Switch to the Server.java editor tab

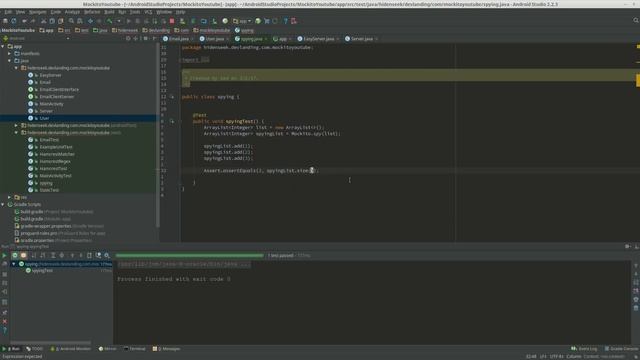[362, 39]
